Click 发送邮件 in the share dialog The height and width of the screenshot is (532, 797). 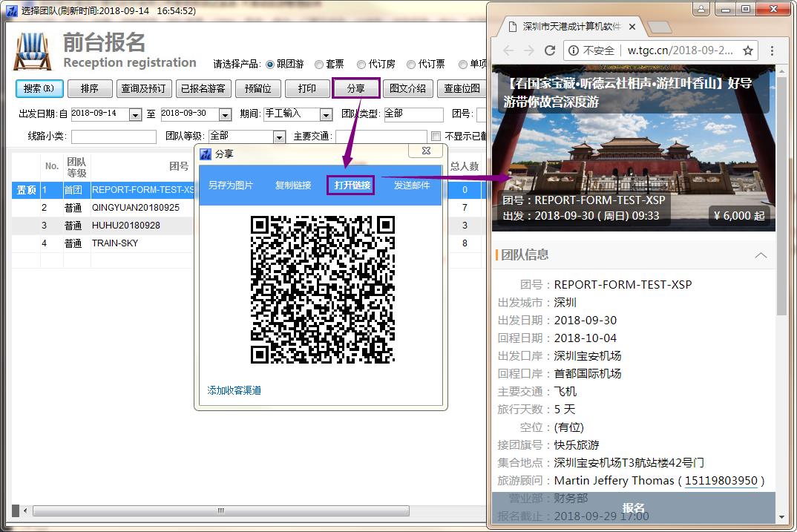(412, 185)
